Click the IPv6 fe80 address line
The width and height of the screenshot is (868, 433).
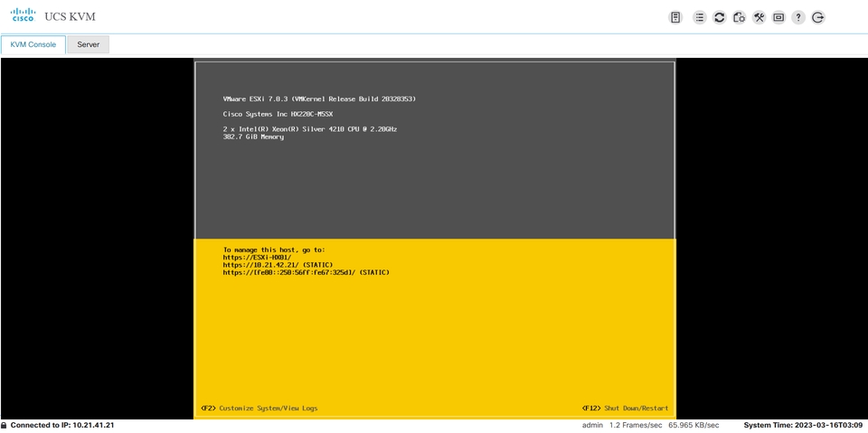pyautogui.click(x=307, y=272)
